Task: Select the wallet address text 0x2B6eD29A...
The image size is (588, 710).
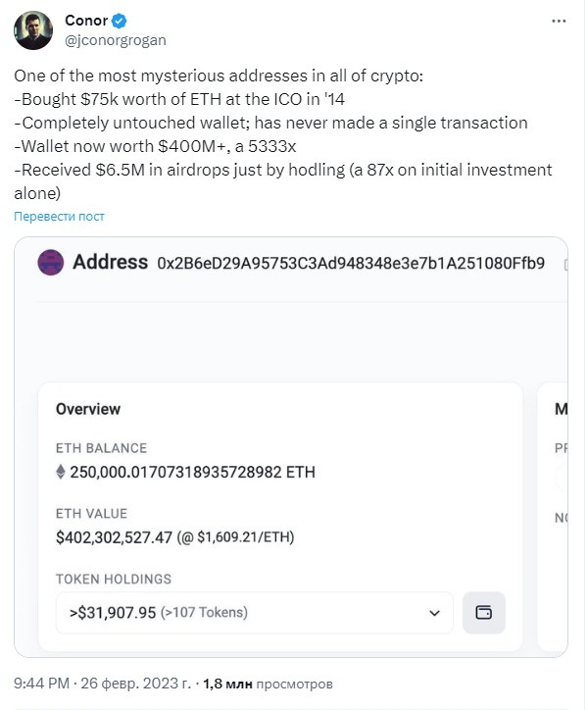Action: tap(351, 263)
